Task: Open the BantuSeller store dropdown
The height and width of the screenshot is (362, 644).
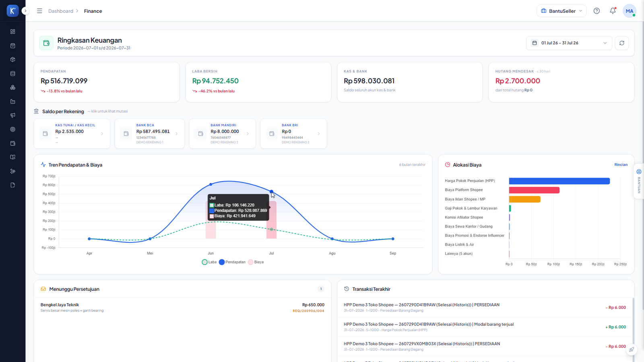Action: [561, 11]
